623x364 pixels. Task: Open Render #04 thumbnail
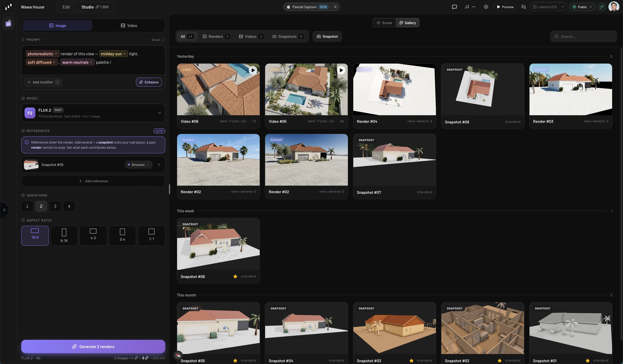[394, 89]
